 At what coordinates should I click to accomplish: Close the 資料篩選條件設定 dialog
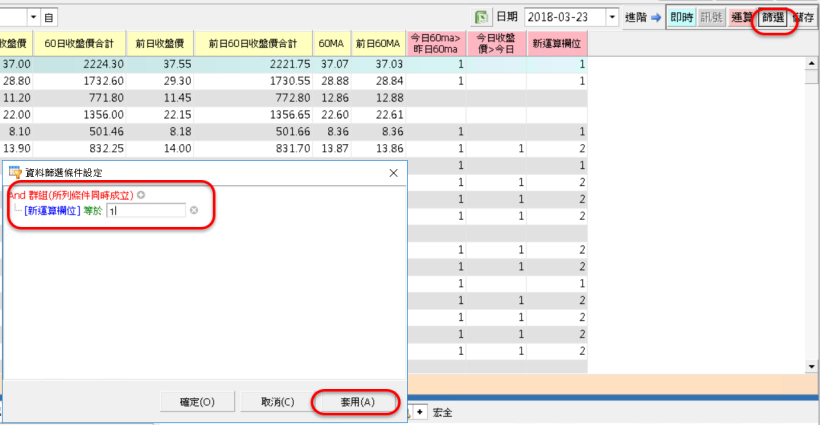point(394,173)
